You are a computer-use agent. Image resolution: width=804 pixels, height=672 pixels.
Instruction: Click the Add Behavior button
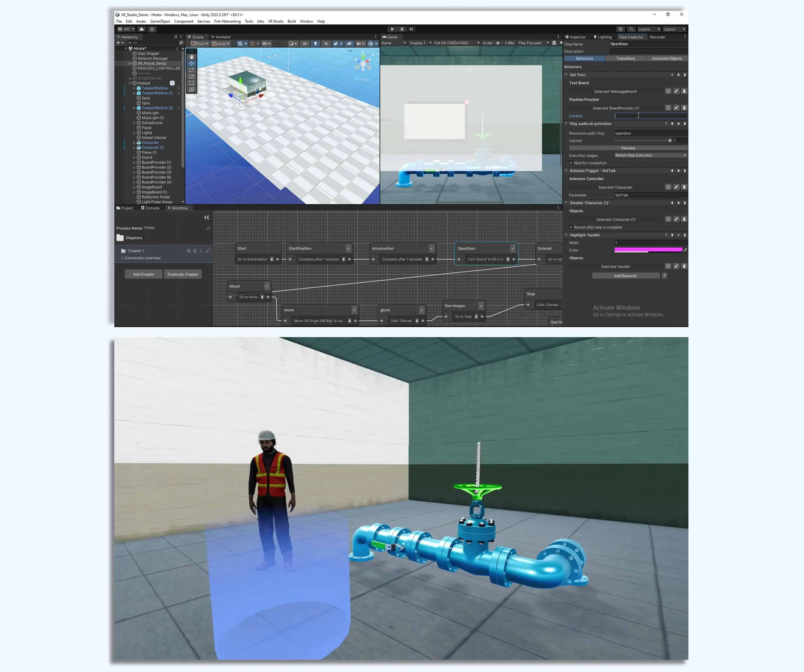coord(625,276)
